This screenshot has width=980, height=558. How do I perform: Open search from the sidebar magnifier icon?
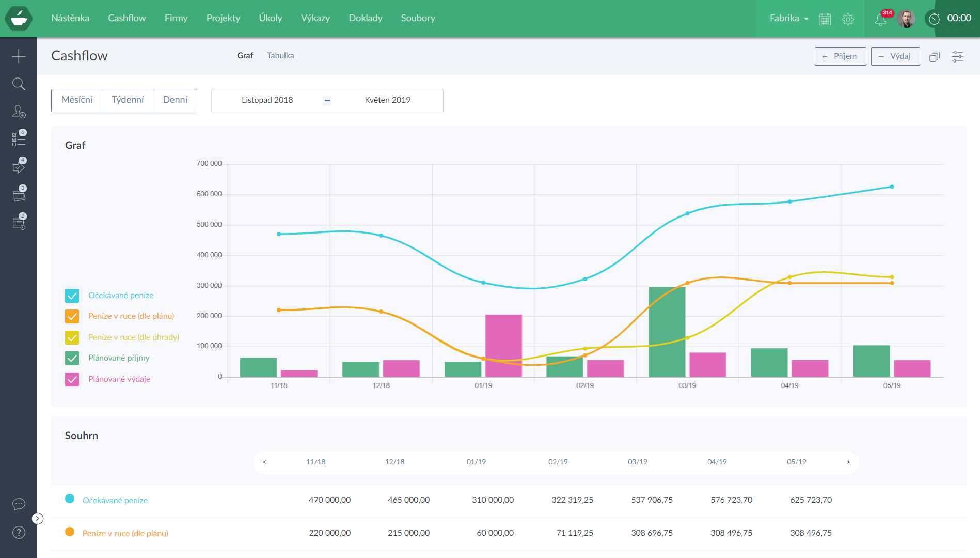click(x=19, y=84)
